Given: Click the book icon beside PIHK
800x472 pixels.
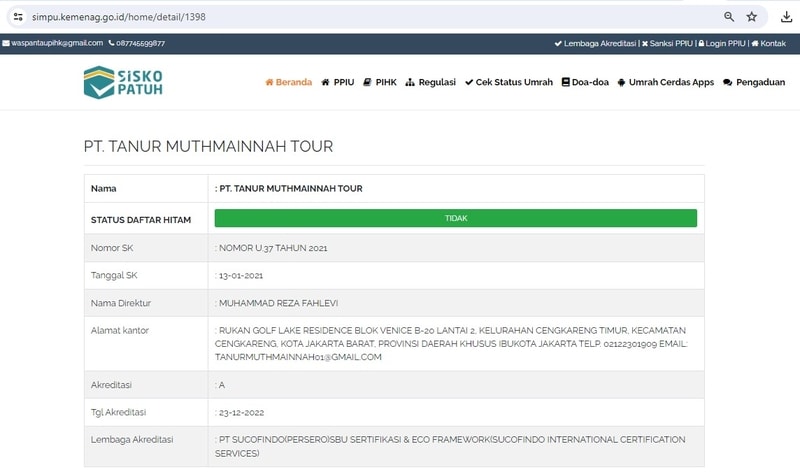Looking at the screenshot, I should coord(367,82).
